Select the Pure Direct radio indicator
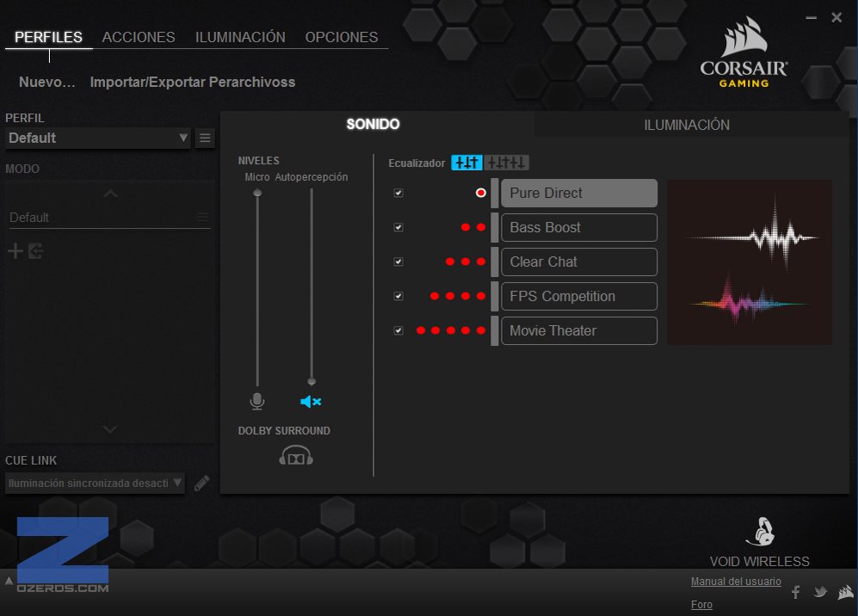Image resolution: width=858 pixels, height=616 pixels. click(x=481, y=193)
